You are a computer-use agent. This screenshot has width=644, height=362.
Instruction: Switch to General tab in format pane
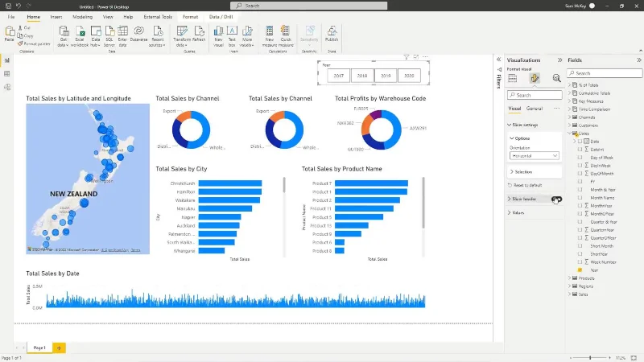[x=535, y=109]
